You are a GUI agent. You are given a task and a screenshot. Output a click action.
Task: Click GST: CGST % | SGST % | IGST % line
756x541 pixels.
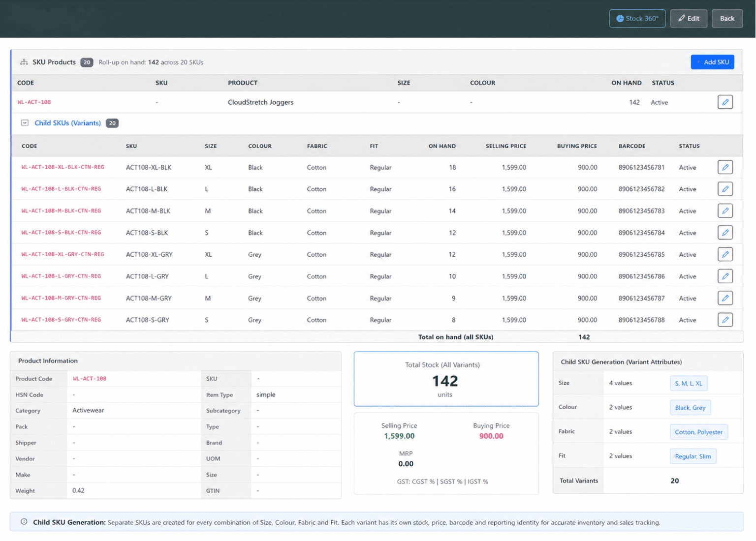442,481
